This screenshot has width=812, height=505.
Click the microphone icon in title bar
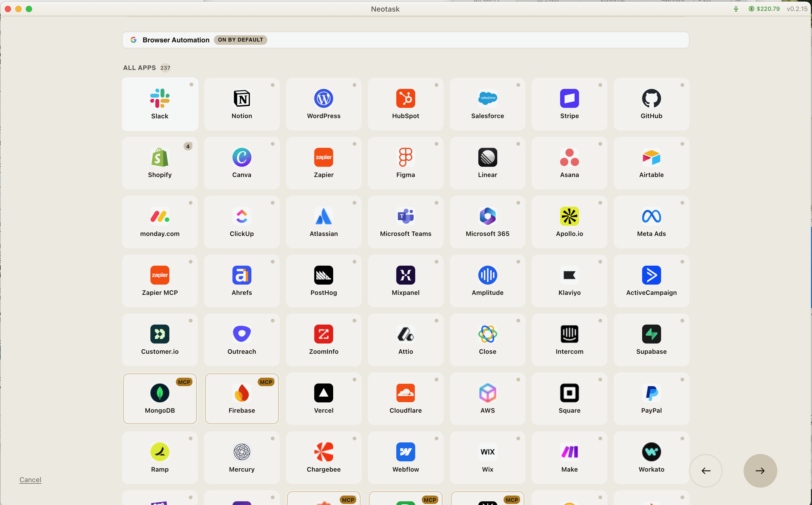[x=736, y=9]
